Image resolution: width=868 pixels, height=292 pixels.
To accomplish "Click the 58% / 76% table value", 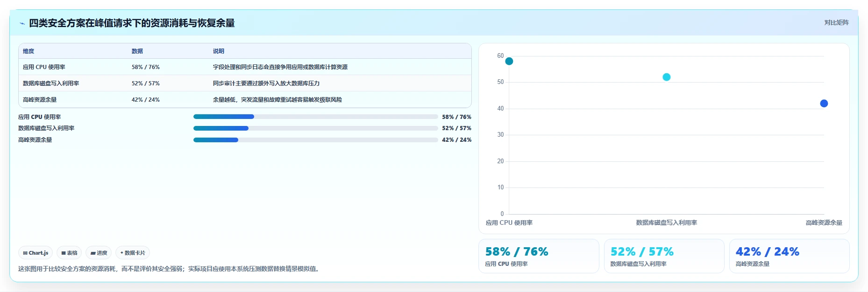I will click(x=146, y=67).
